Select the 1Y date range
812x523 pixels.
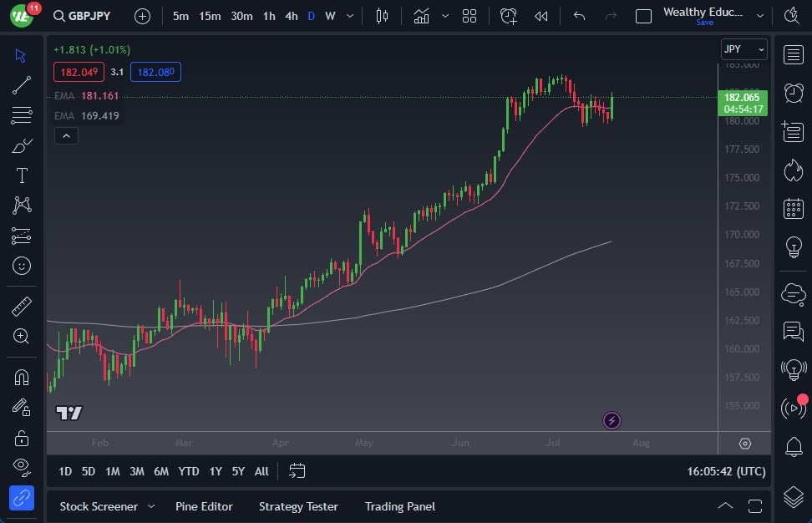coord(215,471)
